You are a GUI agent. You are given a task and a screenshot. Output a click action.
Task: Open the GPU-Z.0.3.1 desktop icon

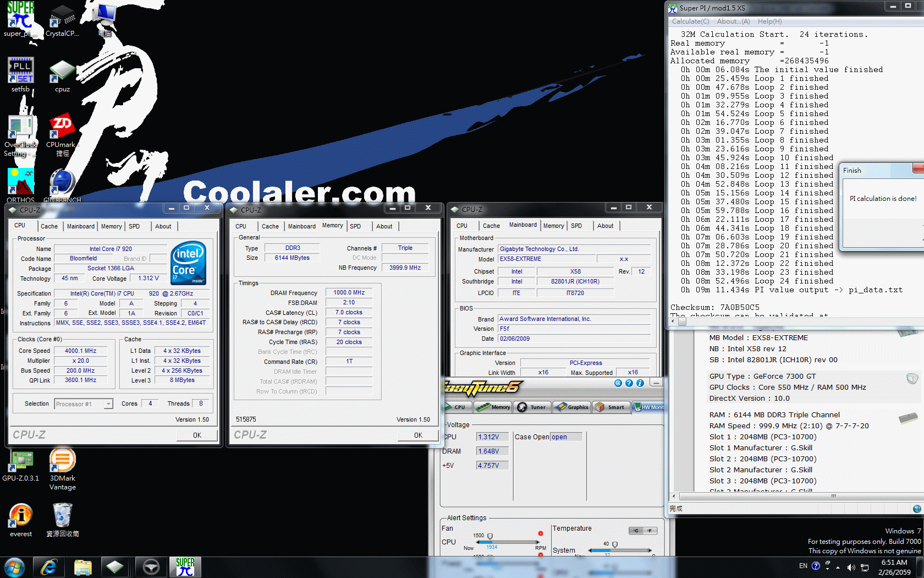click(x=20, y=466)
